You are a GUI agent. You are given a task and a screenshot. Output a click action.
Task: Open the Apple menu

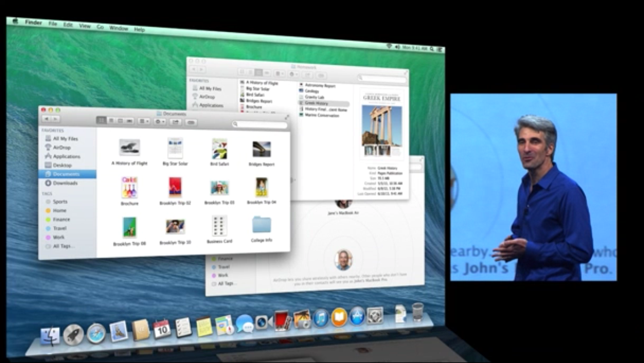click(x=15, y=21)
